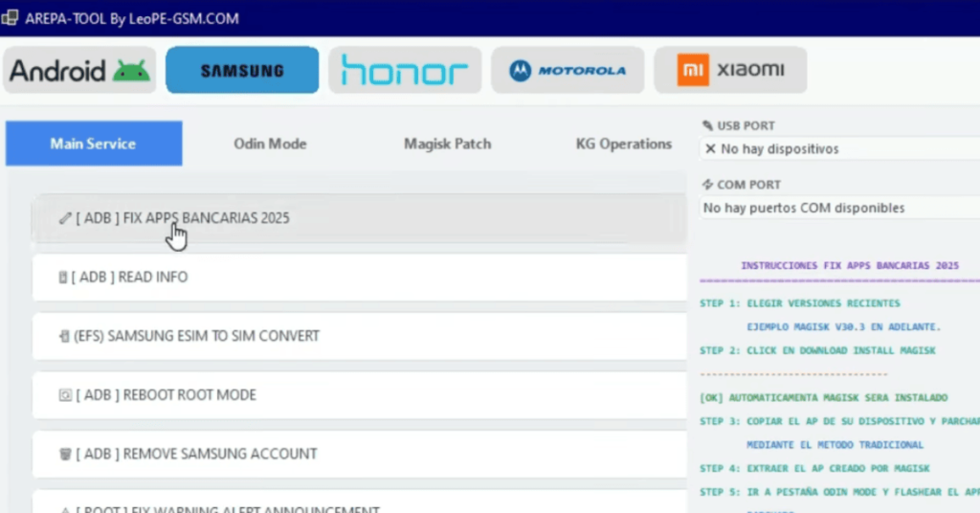Switch to the Main Service tab
This screenshot has width=980, height=513.
tap(94, 144)
